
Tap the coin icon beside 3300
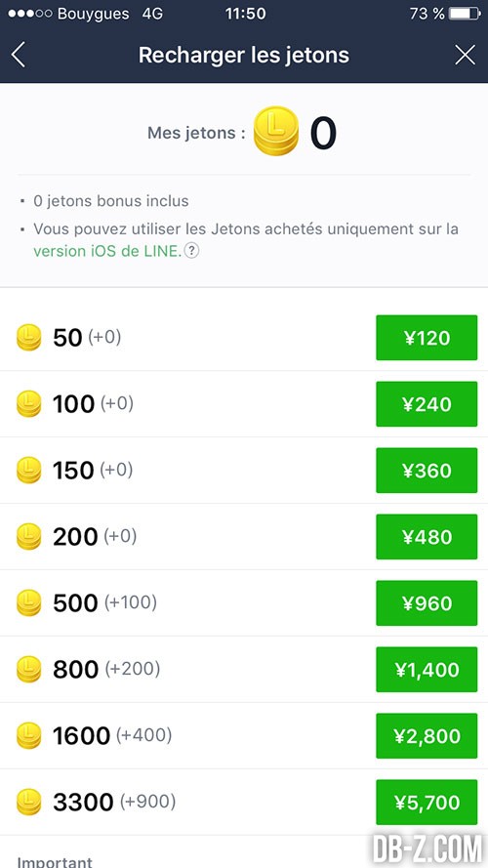(x=28, y=803)
